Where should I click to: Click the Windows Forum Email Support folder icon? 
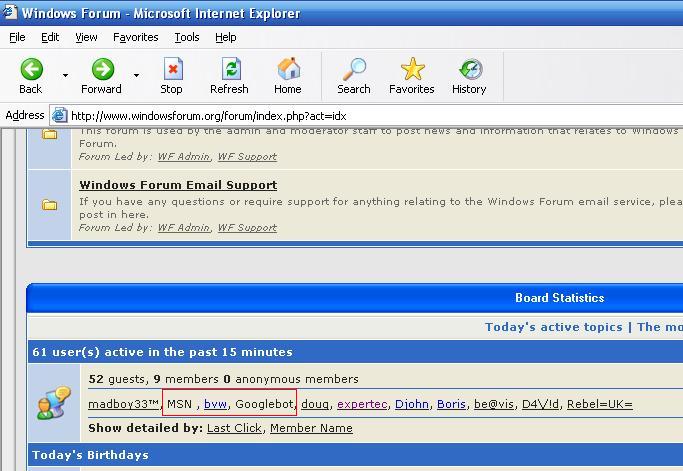[49, 205]
